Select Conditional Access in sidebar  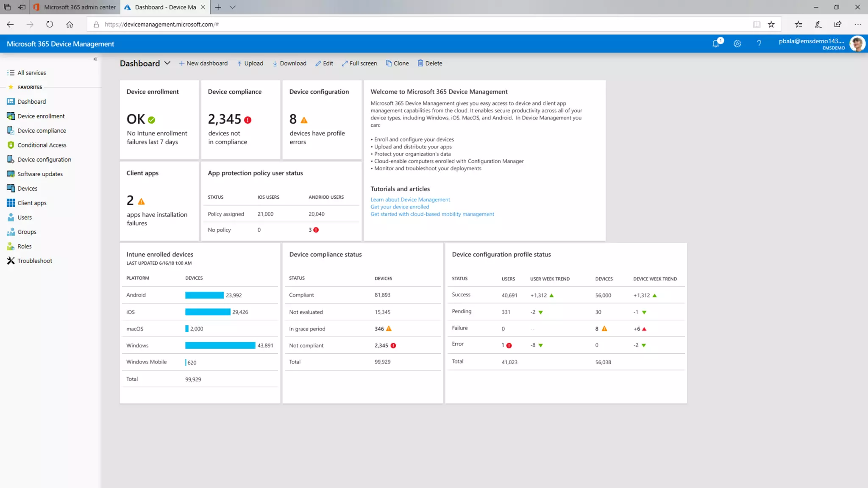coord(42,145)
